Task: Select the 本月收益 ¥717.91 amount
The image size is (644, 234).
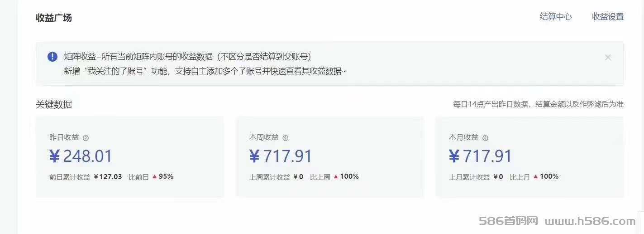Action: click(x=480, y=156)
